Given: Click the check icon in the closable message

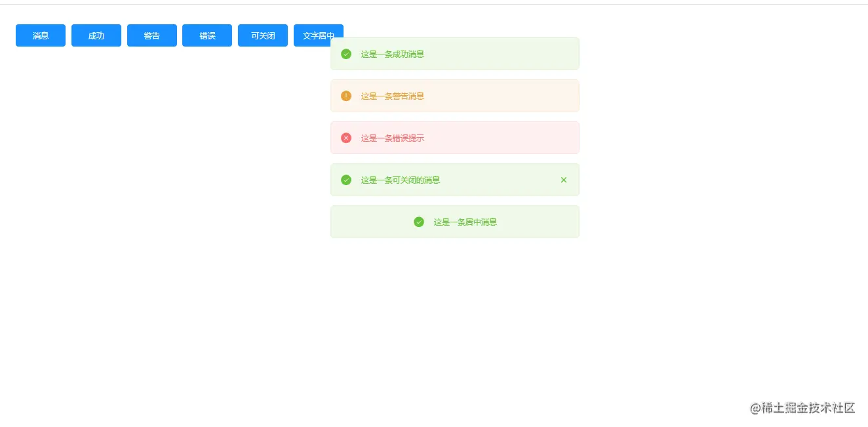Looking at the screenshot, I should (346, 180).
